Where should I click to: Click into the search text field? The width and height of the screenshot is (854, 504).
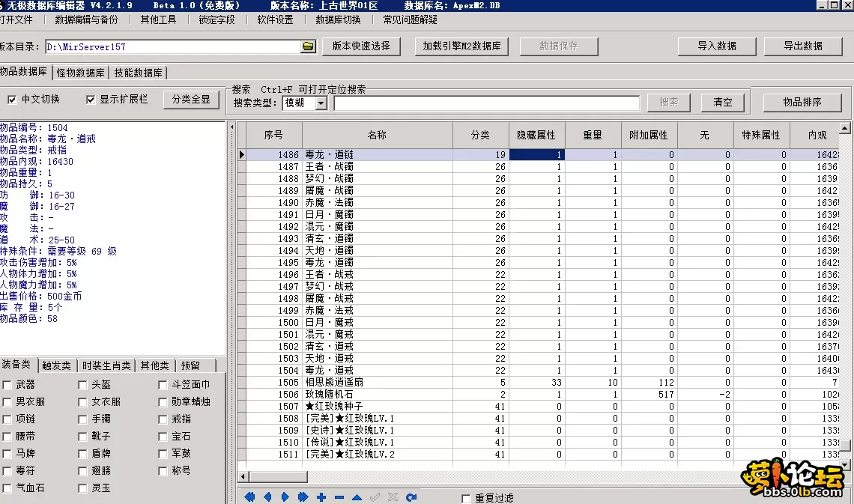point(486,103)
